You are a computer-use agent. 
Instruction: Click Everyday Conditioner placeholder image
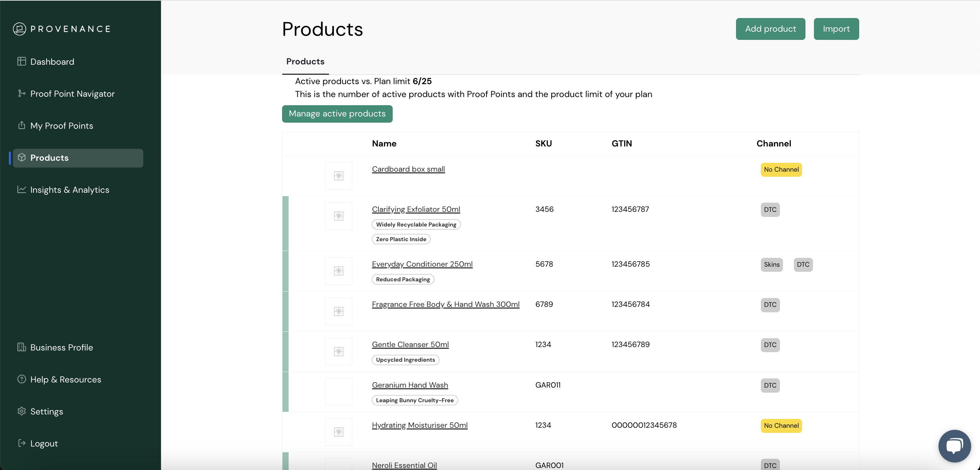pos(339,271)
